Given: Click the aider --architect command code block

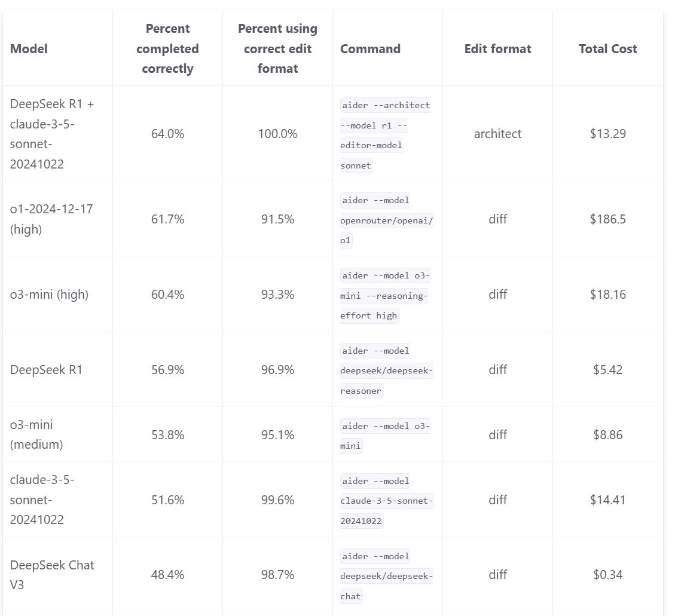Looking at the screenshot, I should point(386,135).
